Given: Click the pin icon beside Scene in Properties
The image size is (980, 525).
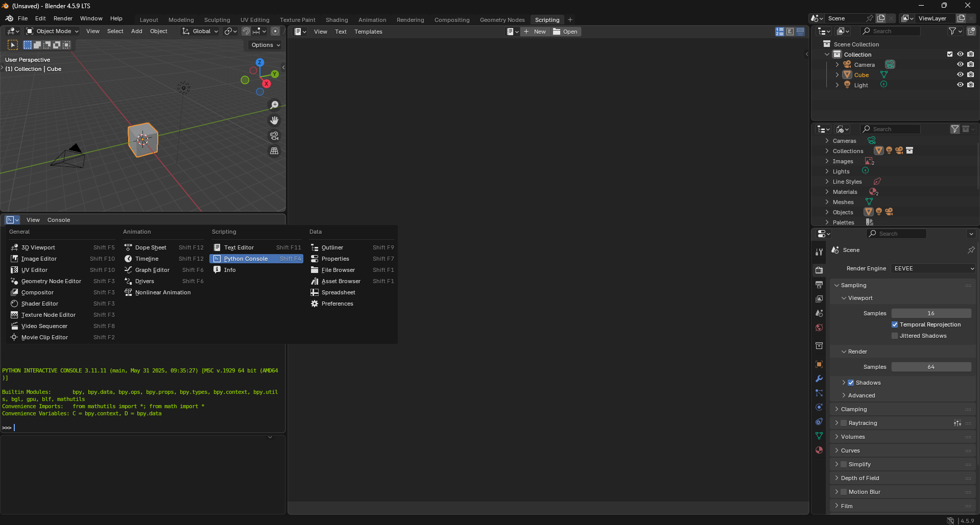Looking at the screenshot, I should tap(971, 250).
